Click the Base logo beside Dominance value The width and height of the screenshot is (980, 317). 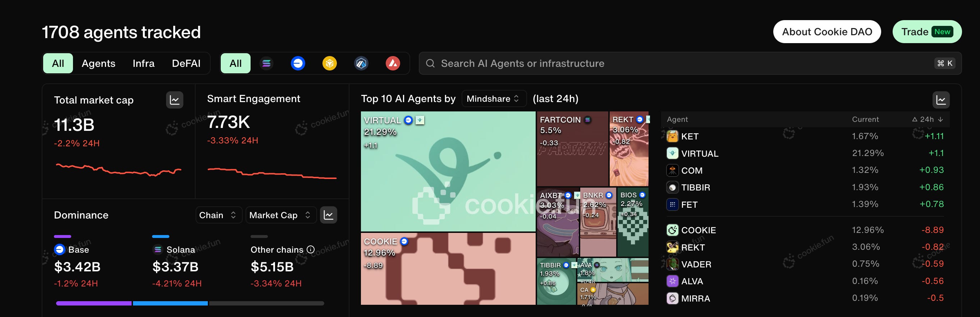click(x=60, y=249)
